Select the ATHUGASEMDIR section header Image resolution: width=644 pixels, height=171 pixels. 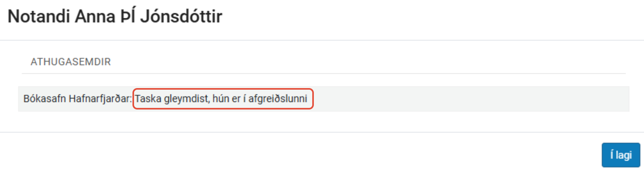tap(71, 62)
